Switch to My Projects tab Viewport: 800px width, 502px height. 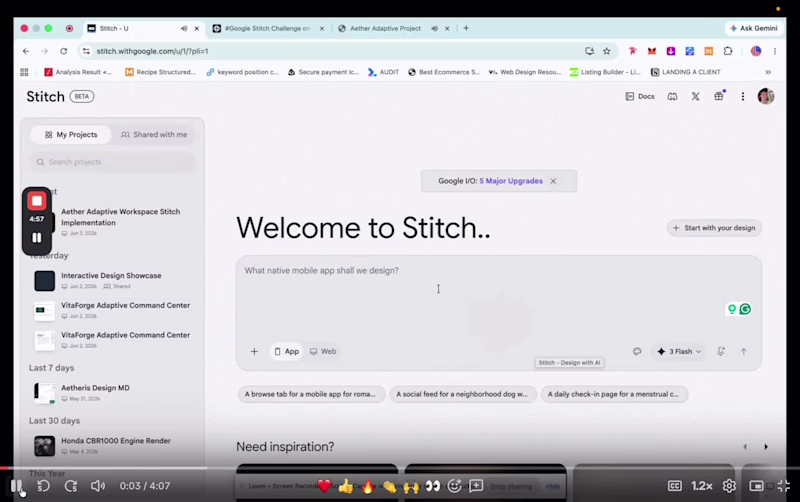(71, 135)
